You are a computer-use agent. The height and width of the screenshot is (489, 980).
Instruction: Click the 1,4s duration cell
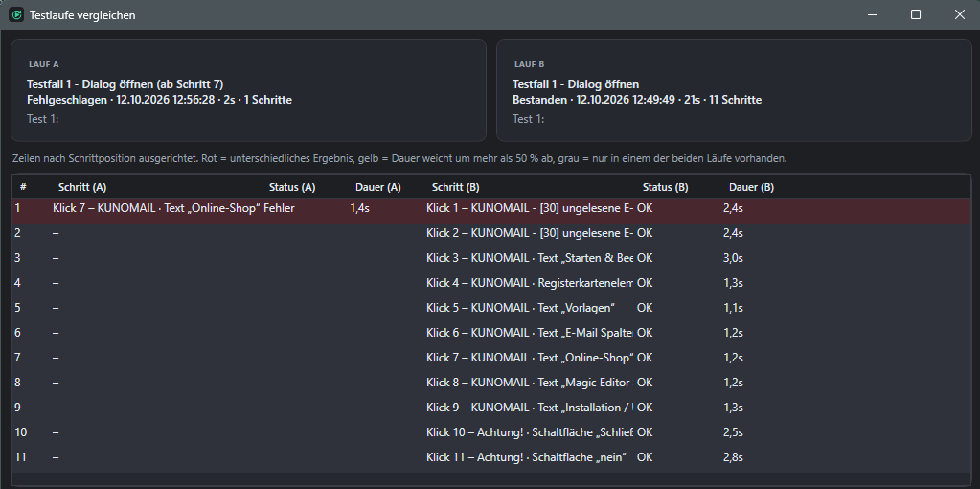point(359,208)
